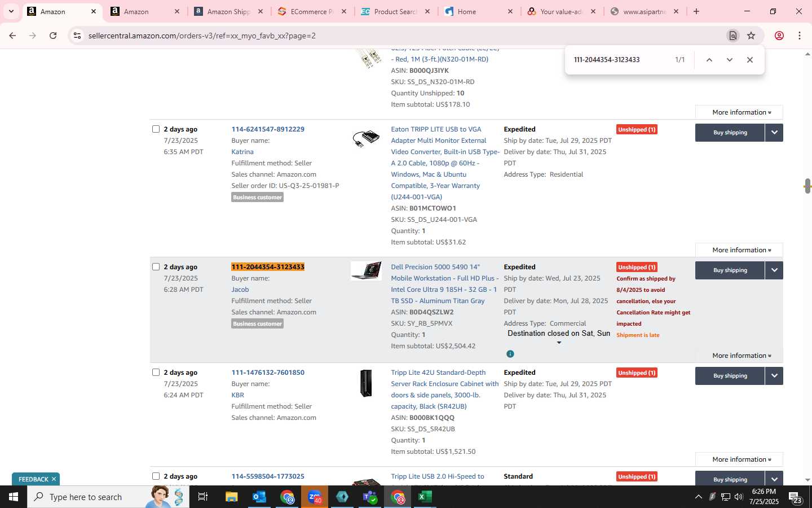Click the server rack product thumbnail
Image resolution: width=812 pixels, height=508 pixels.
tap(366, 383)
